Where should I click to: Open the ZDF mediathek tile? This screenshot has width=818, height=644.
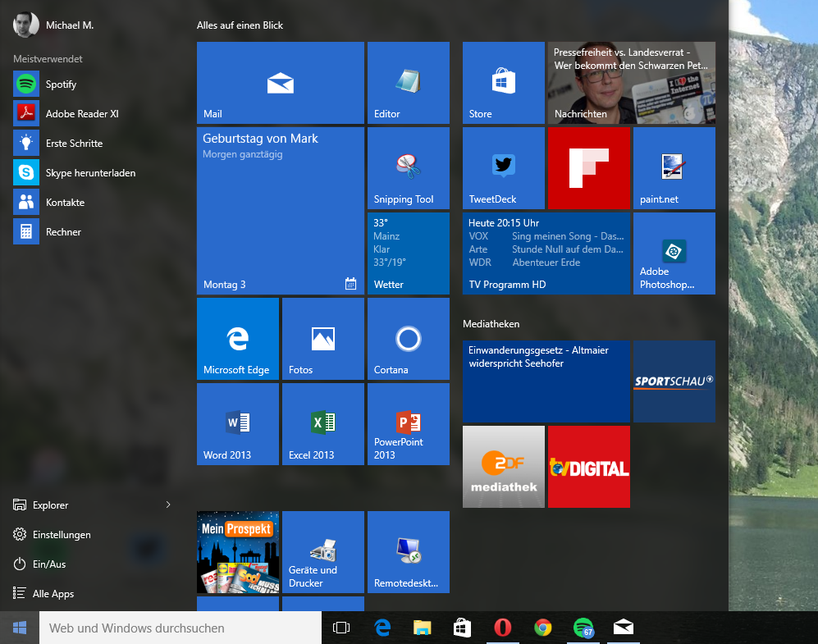(x=504, y=467)
